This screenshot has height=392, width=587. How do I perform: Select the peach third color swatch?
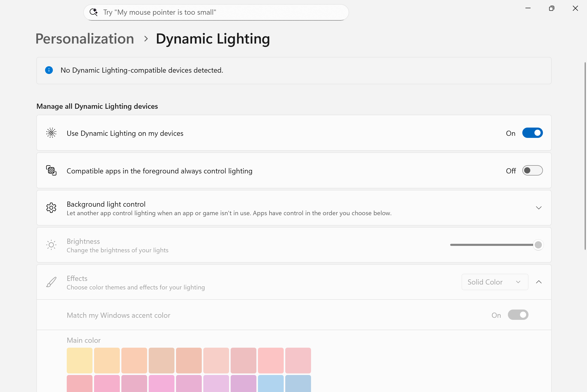[x=134, y=360]
